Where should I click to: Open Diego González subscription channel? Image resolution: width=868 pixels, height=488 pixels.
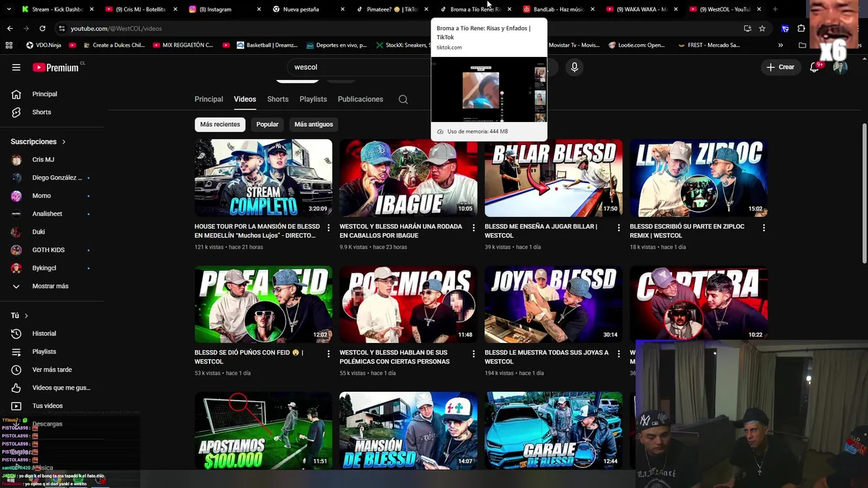click(52, 178)
